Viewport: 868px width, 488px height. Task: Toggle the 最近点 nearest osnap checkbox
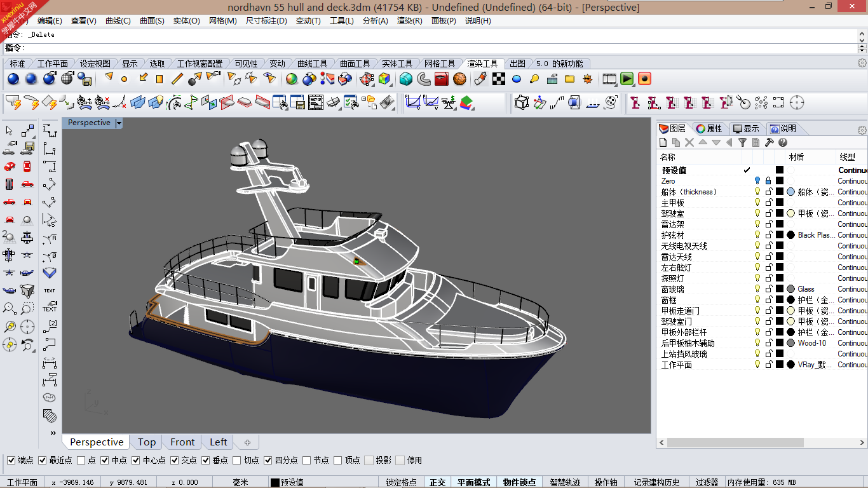point(43,460)
